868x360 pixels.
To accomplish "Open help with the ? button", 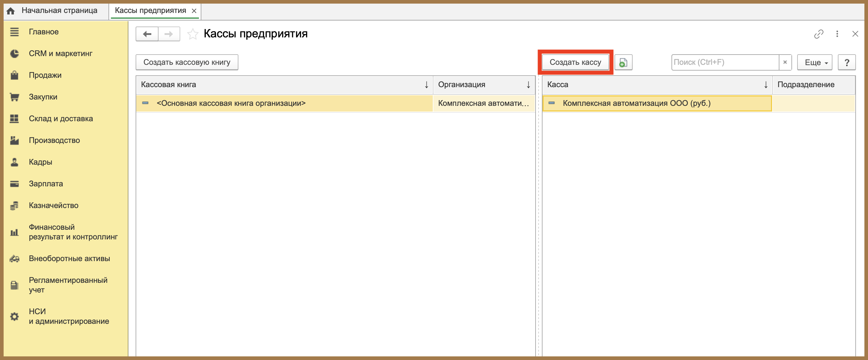I will (x=846, y=62).
